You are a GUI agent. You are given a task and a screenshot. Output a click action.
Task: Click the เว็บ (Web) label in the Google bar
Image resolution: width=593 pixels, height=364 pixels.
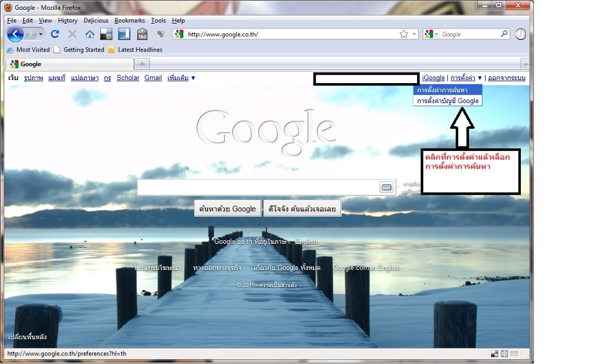pos(13,78)
